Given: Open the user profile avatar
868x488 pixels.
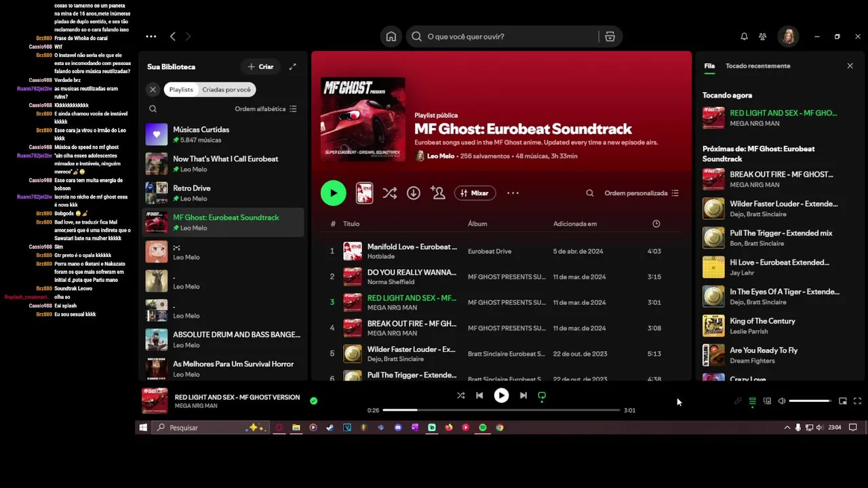Looking at the screenshot, I should [x=789, y=37].
